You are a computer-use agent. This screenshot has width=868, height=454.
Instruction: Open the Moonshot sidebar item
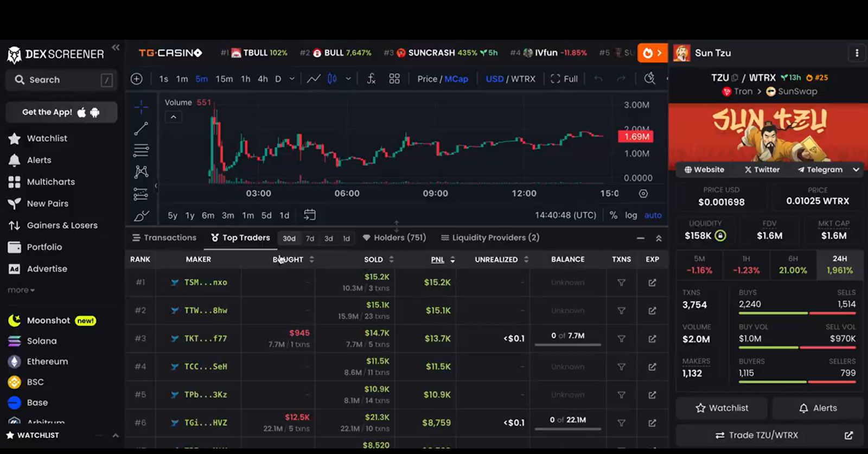click(x=52, y=321)
